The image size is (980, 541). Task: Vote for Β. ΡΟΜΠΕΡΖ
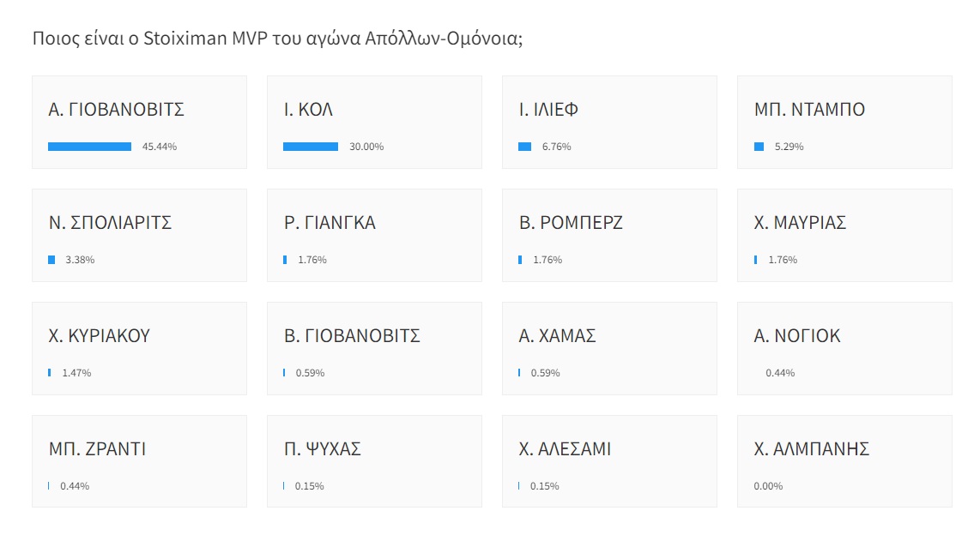coord(609,236)
